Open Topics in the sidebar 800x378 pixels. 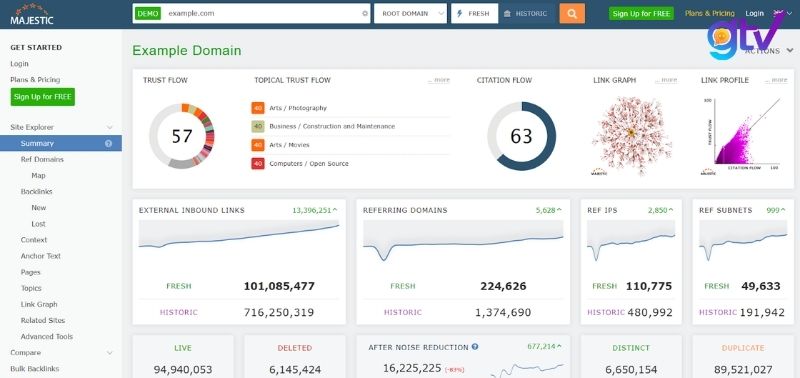click(x=31, y=288)
